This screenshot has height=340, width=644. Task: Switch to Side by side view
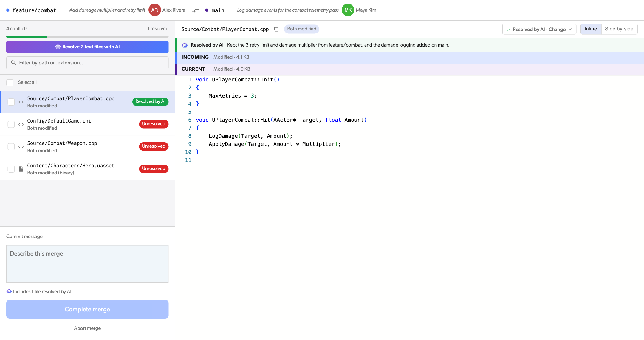coord(619,29)
